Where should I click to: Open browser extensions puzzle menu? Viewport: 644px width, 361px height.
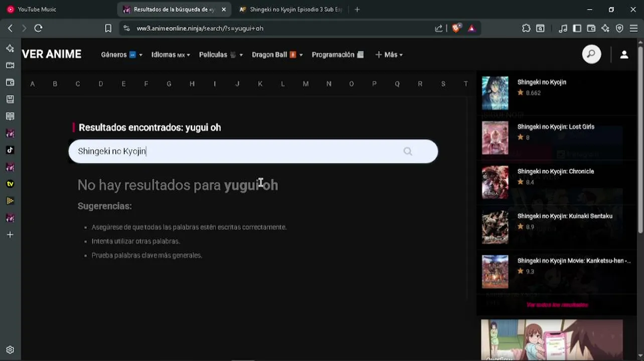pos(526,29)
